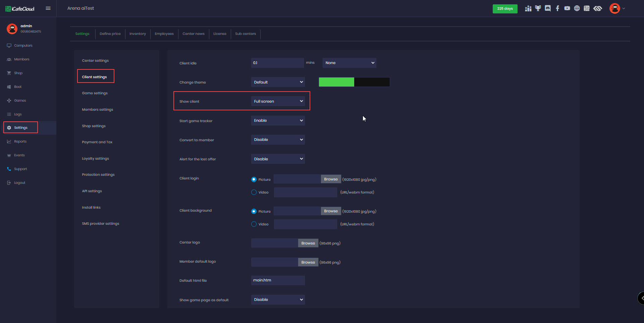
Task: Switch to the Inventory tab
Action: pyautogui.click(x=138, y=34)
